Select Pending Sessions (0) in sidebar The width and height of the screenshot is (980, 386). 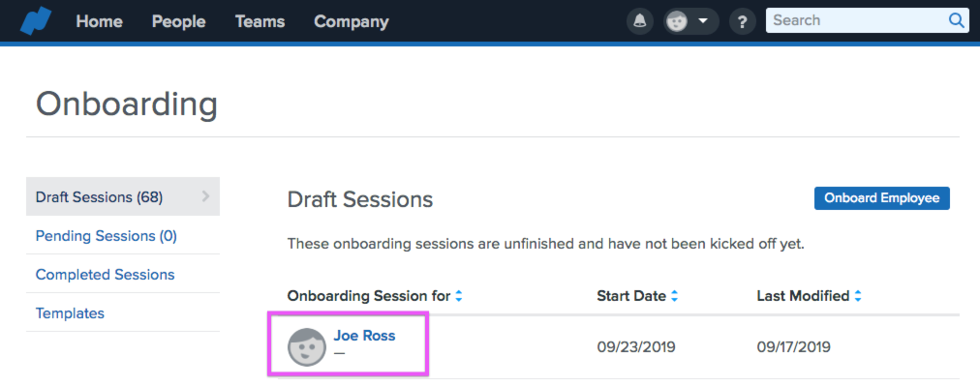pos(107,236)
